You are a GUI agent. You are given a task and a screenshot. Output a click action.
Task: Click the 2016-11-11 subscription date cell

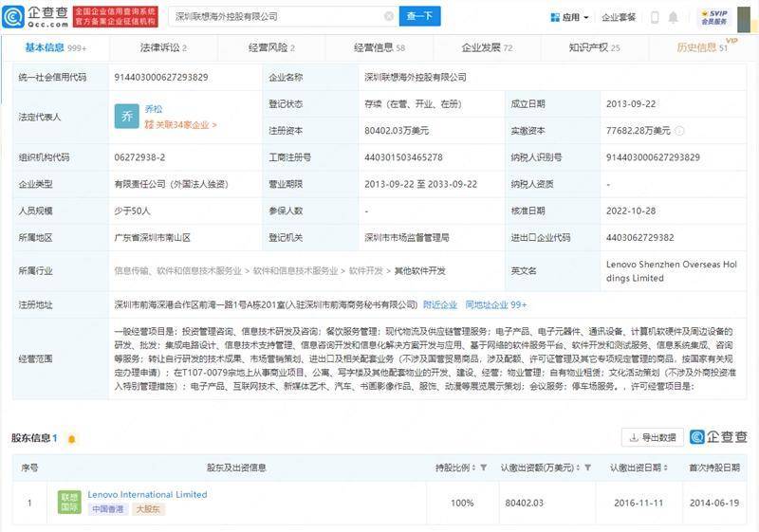(639, 503)
